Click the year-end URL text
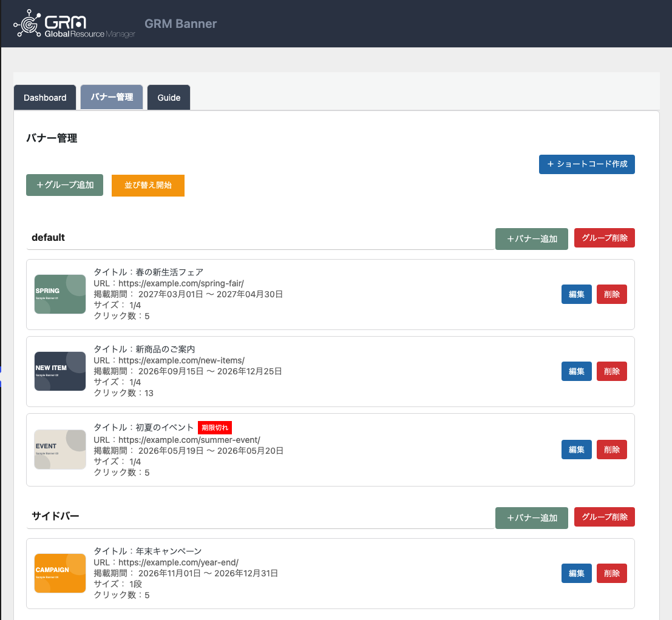Screen dimensions: 672x620 (x=166, y=562)
